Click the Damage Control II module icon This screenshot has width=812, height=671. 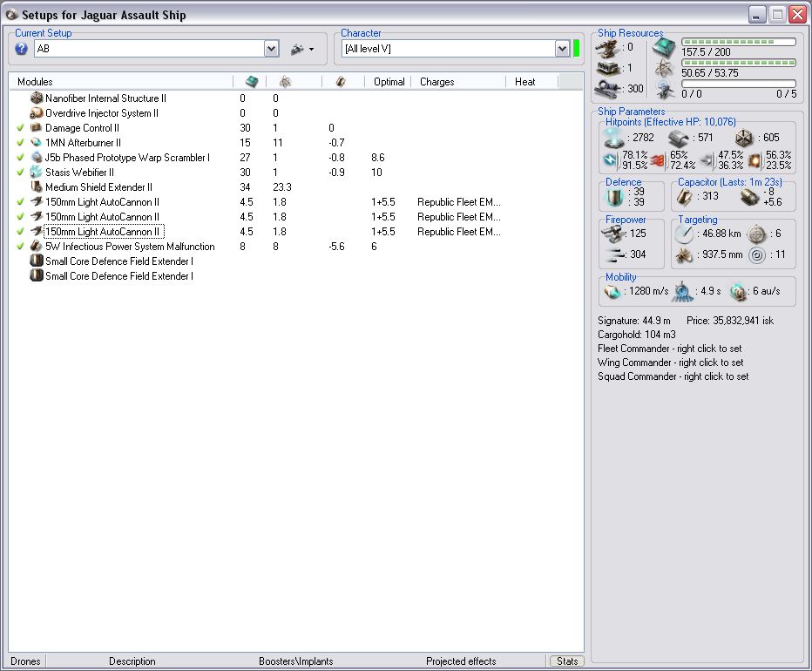point(37,127)
